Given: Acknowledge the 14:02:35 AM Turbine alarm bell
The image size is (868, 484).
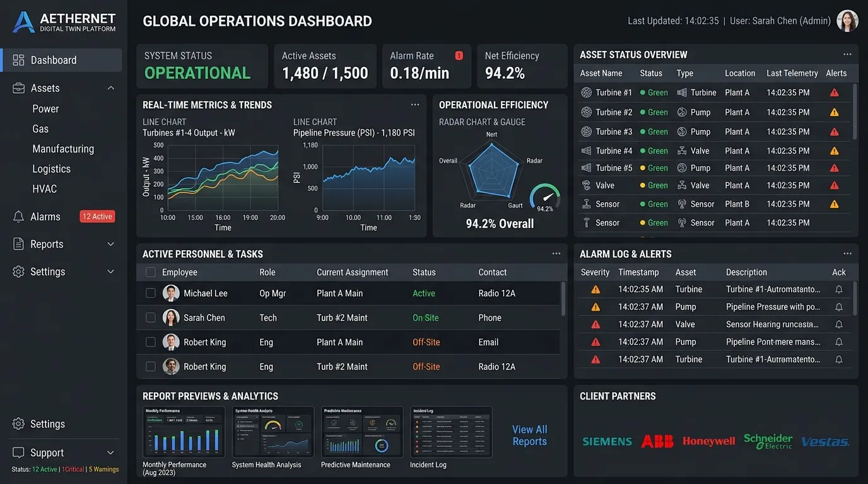Looking at the screenshot, I should click(x=839, y=289).
